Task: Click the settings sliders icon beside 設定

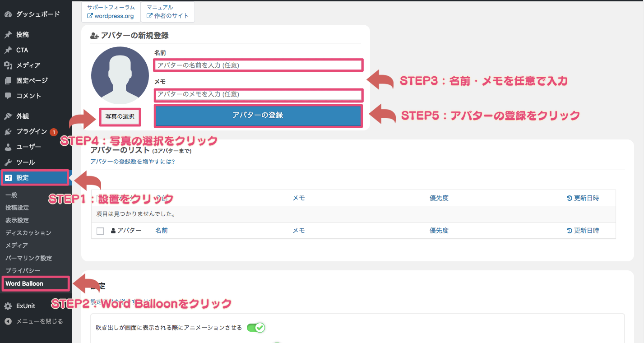Action: click(x=8, y=178)
